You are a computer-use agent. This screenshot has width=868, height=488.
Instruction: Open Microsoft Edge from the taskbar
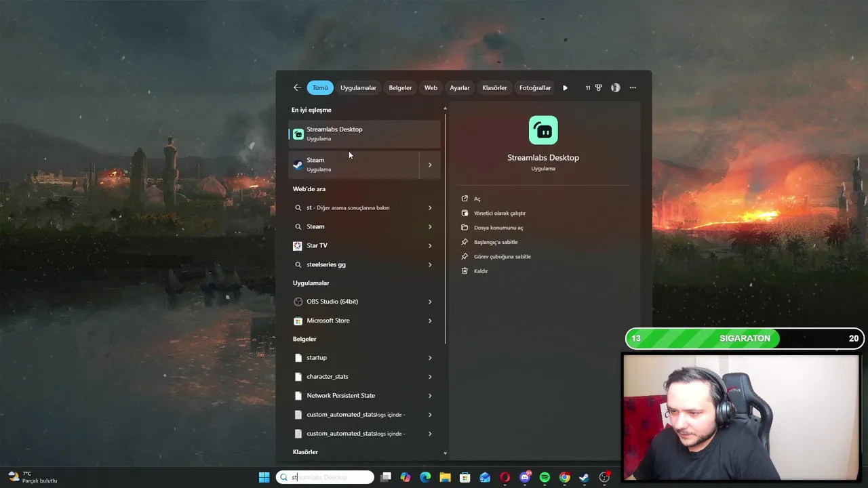(x=425, y=477)
